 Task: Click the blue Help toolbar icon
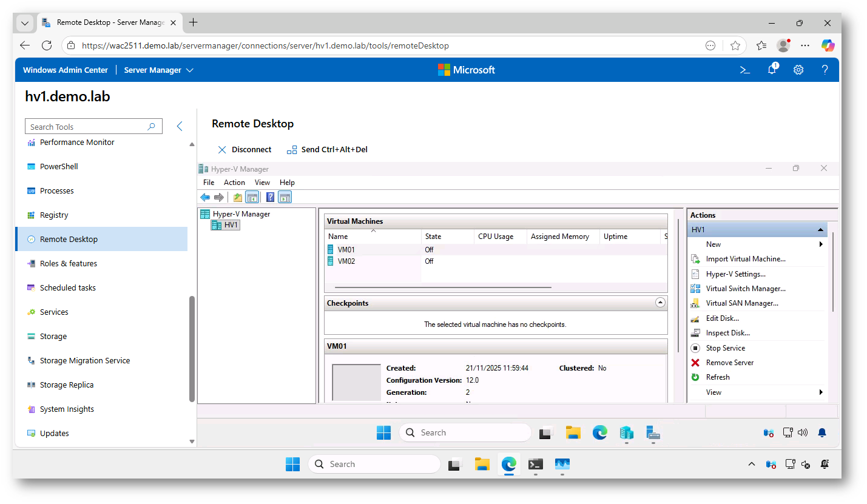270,197
